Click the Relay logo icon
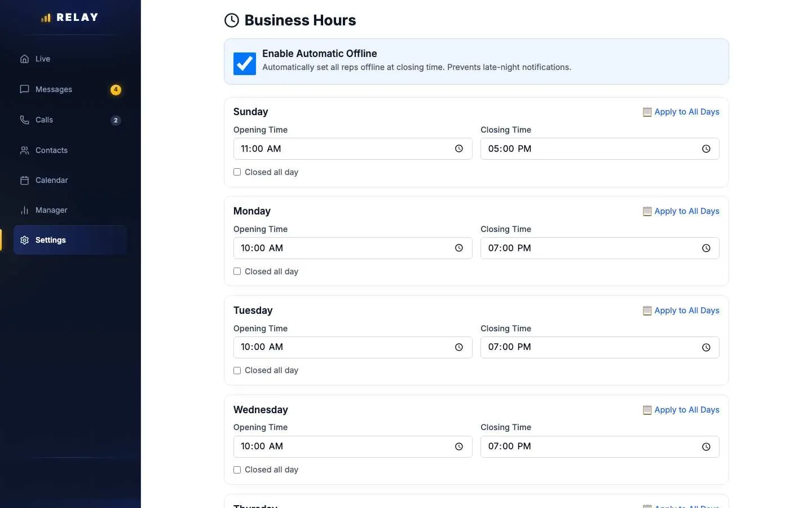Viewport: 812px width, 508px height. point(46,17)
